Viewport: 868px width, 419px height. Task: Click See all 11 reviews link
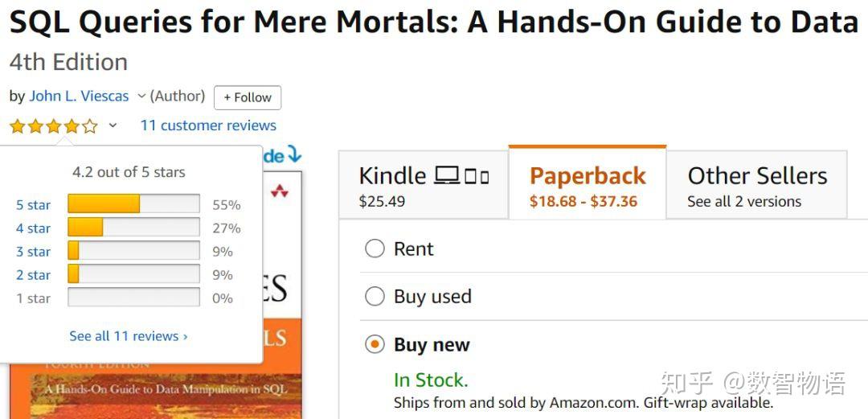[x=129, y=336]
